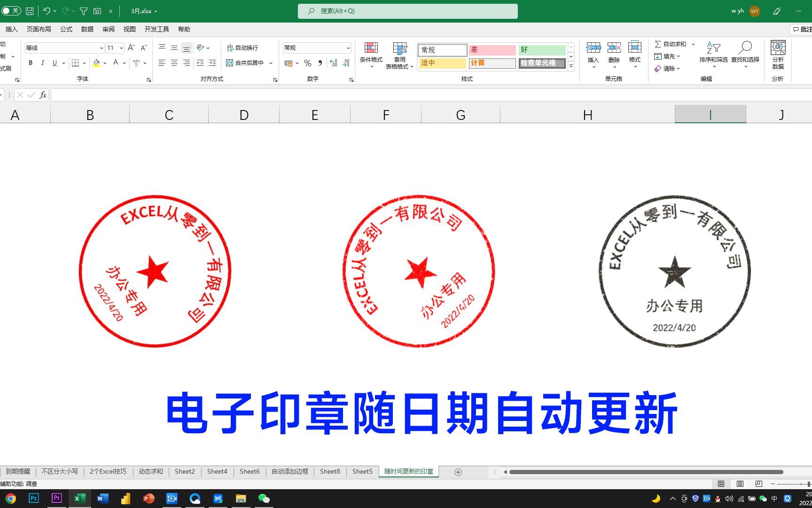Click the comma style icon
Viewport: 812px width, 508px height.
[x=320, y=63]
